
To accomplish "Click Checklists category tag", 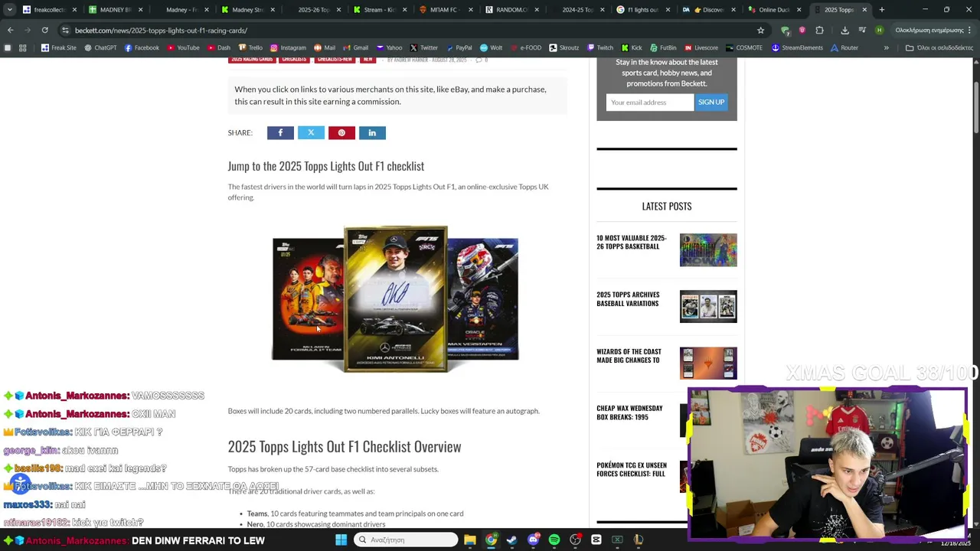I will pos(294,60).
